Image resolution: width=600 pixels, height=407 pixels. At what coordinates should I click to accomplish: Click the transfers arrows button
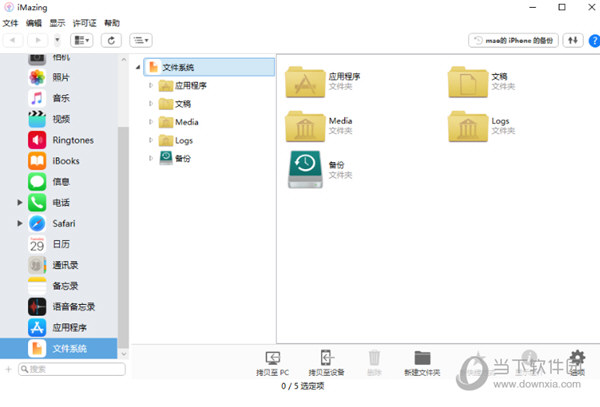pos(573,40)
